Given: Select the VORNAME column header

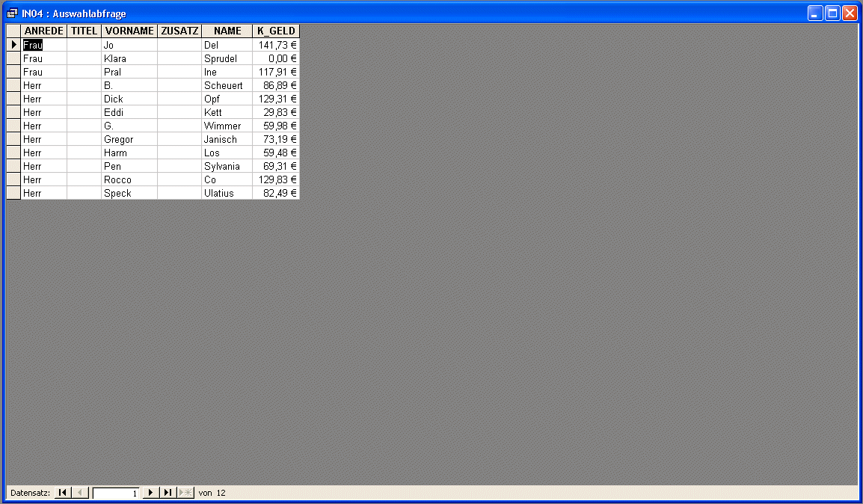Looking at the screenshot, I should tap(129, 31).
